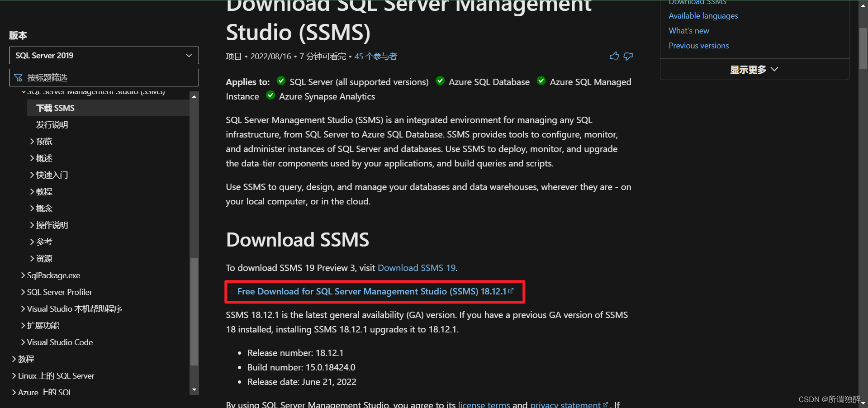
Task: Expand the 操作说明 tree node
Action: [32, 225]
